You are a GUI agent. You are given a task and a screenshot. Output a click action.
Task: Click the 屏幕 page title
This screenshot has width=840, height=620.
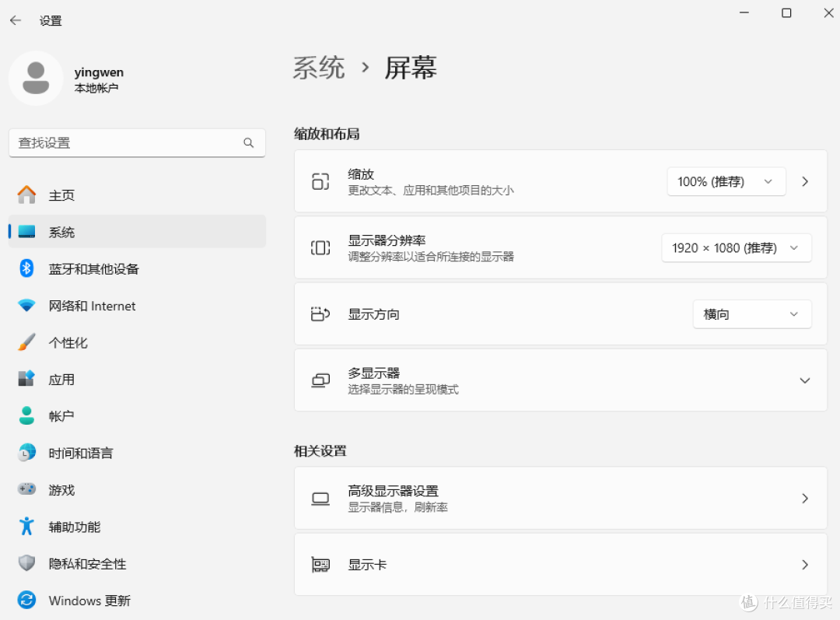411,68
